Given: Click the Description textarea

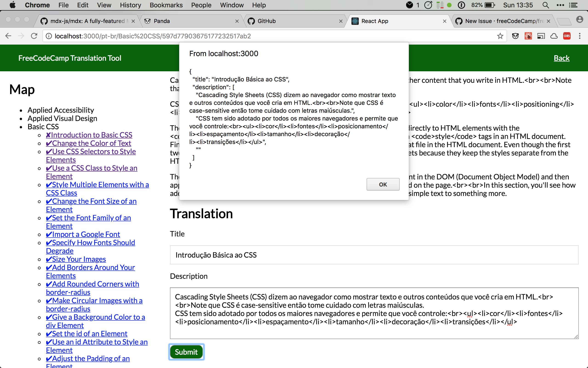Looking at the screenshot, I should pos(374,313).
